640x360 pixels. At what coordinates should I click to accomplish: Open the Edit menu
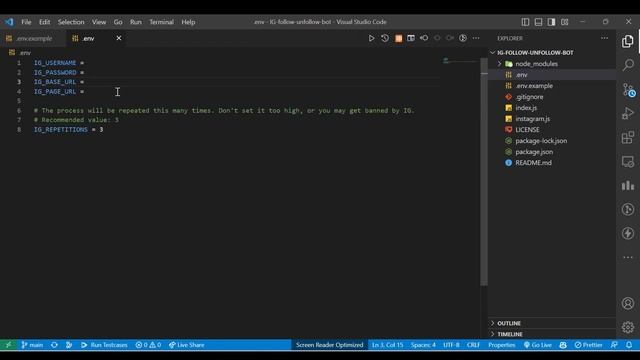point(44,22)
